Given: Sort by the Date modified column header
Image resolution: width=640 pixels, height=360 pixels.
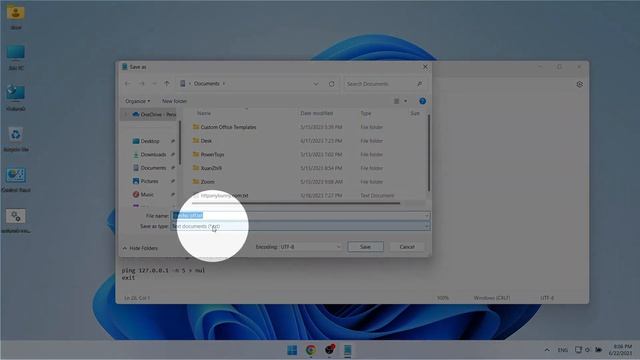Looking at the screenshot, I should 316,113.
